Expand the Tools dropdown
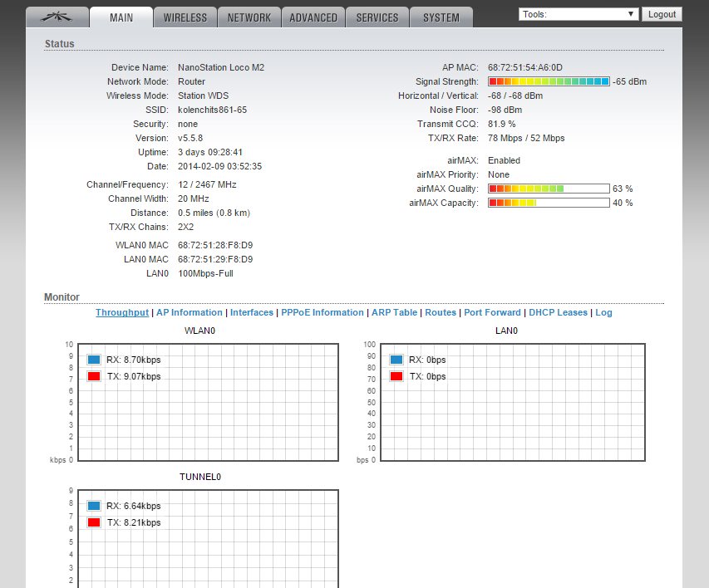The width and height of the screenshot is (709, 588). (579, 14)
